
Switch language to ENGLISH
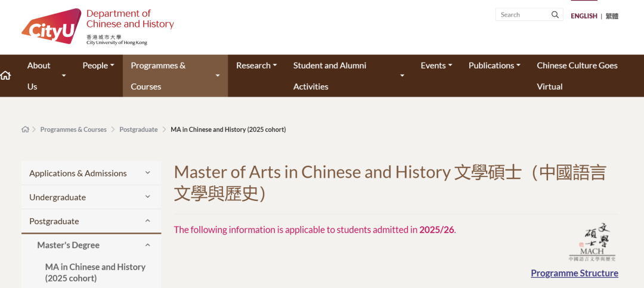tap(583, 16)
